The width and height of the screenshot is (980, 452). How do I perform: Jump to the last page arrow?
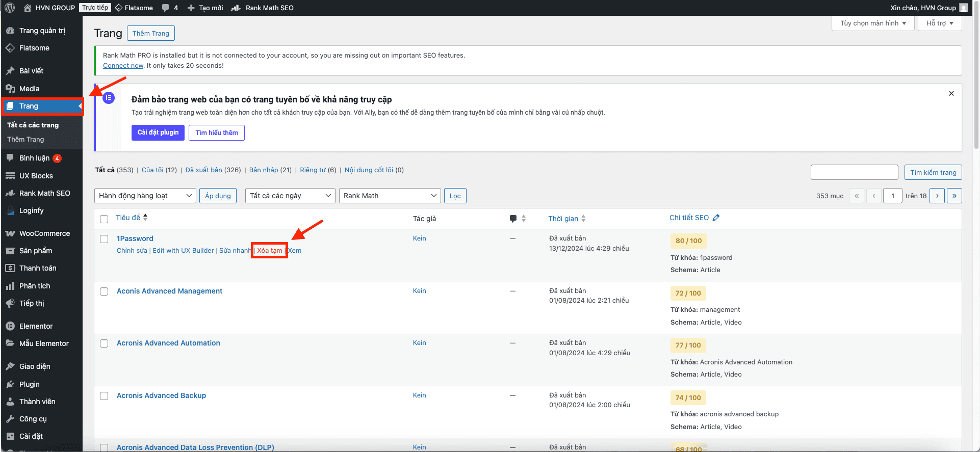click(x=955, y=196)
